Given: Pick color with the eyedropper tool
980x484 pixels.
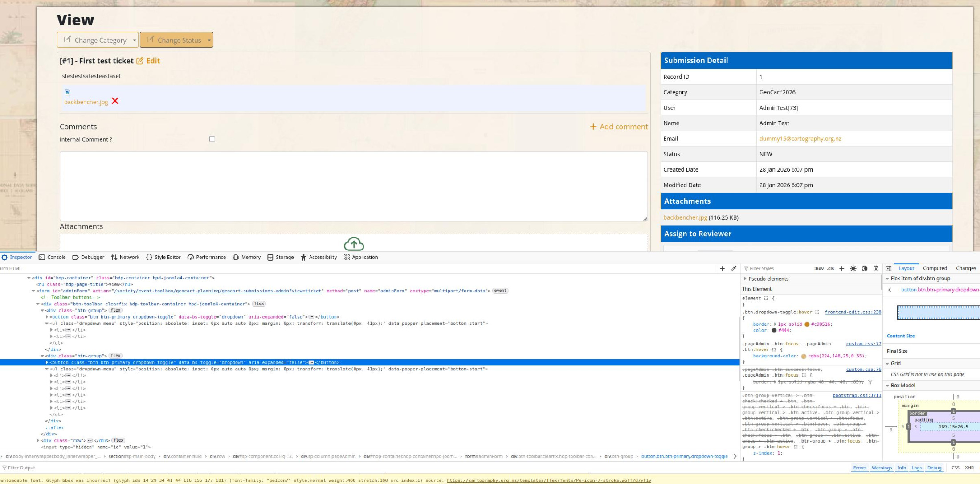Looking at the screenshot, I should tap(734, 268).
